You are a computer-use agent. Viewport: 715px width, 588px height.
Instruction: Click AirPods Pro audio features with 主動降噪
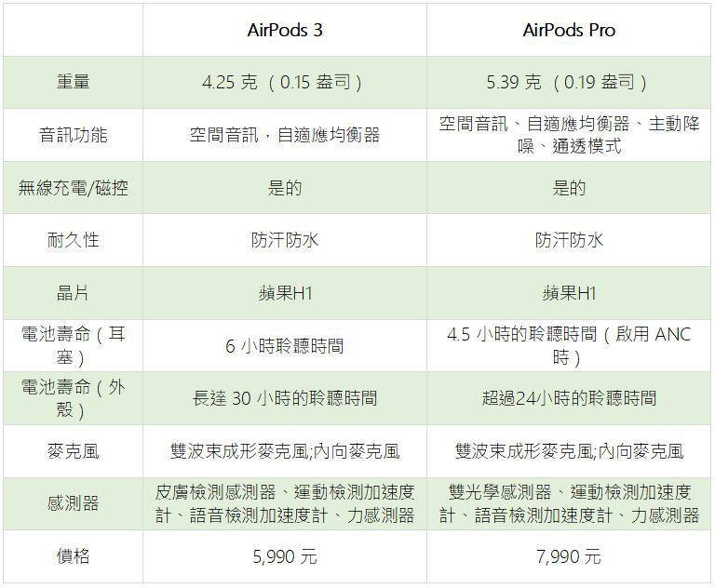coord(569,135)
